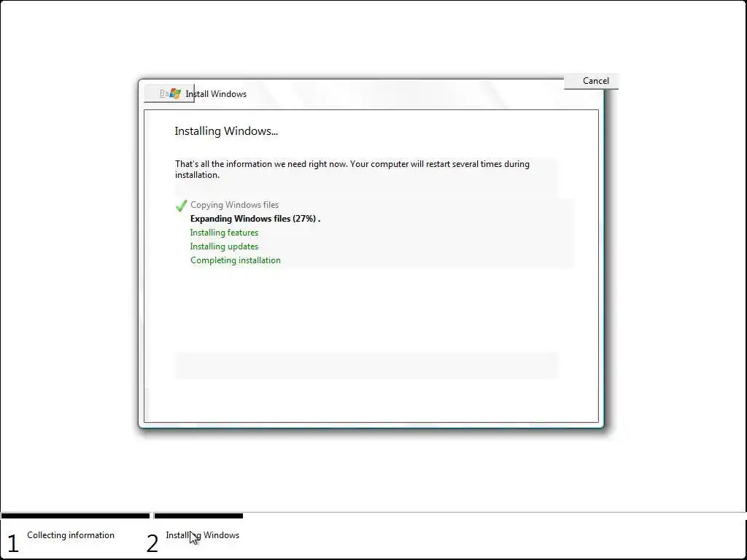
Task: Click the "Completing installation" step
Action: click(x=236, y=260)
